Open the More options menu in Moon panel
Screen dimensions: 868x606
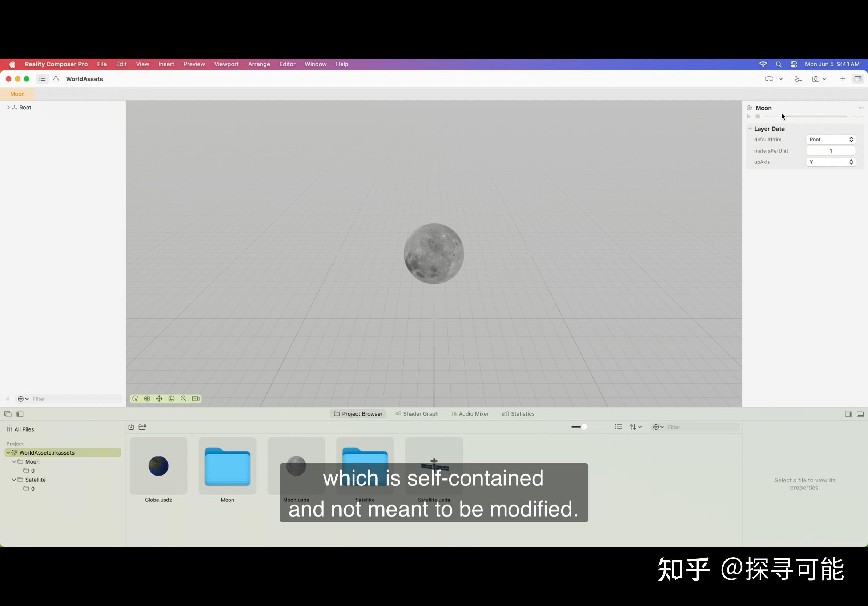(860, 108)
